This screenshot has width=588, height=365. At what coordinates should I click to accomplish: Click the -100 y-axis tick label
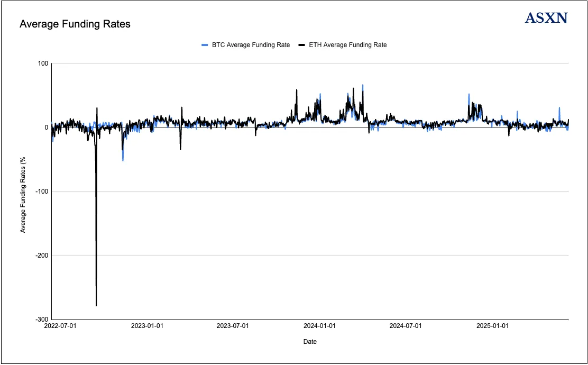[41, 191]
